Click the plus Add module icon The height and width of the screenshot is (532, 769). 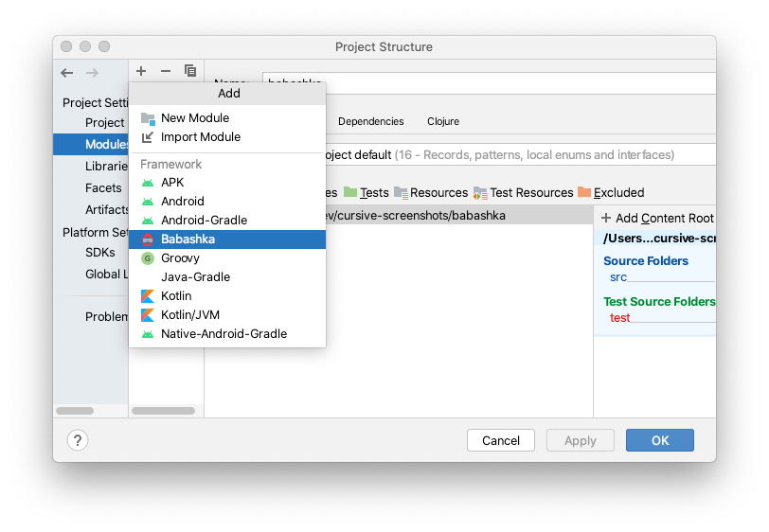[141, 71]
